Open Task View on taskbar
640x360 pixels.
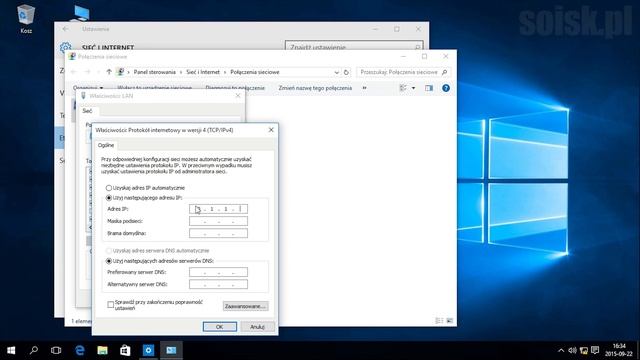[56, 350]
